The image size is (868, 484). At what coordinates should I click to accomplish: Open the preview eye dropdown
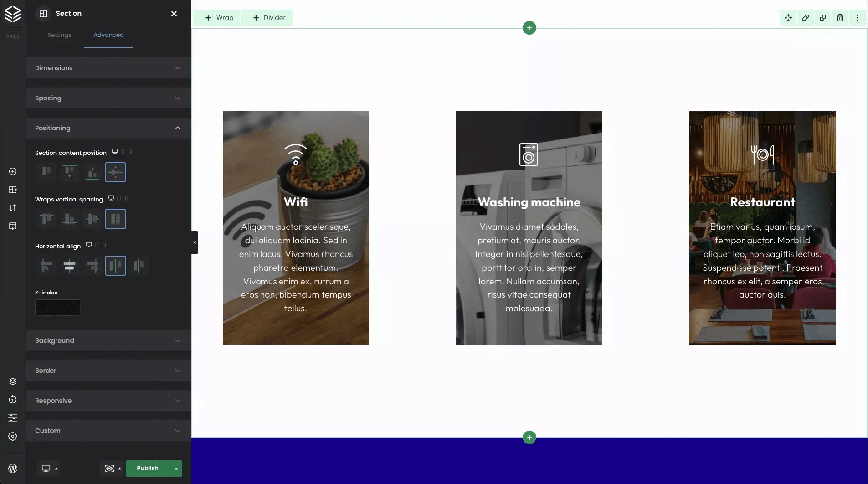[x=113, y=469]
